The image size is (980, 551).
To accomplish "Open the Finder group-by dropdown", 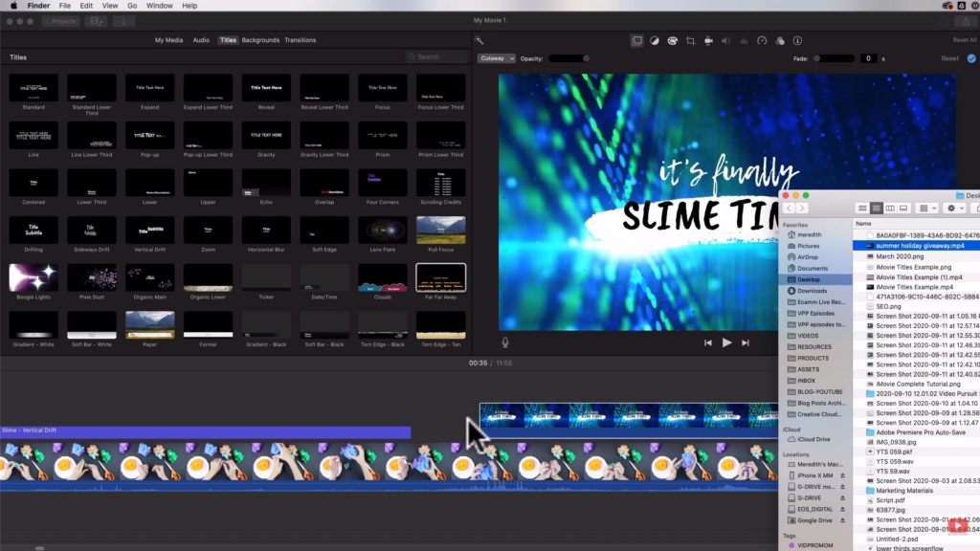I will pos(927,208).
